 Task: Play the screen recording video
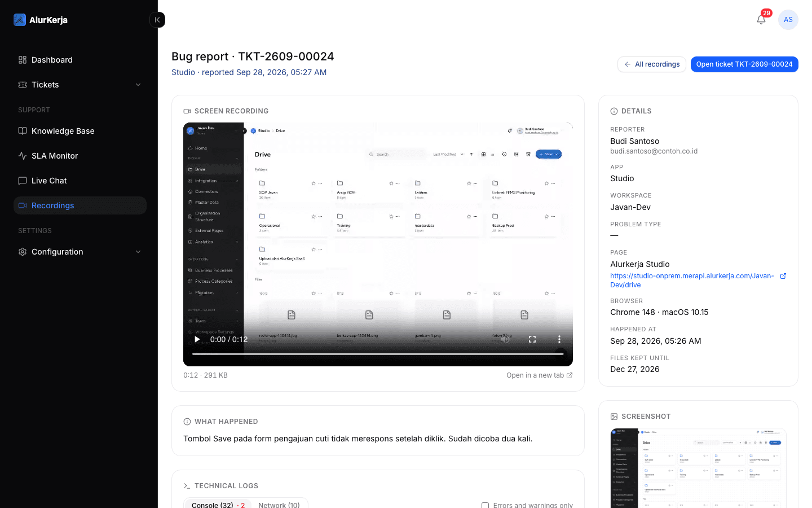(197, 339)
